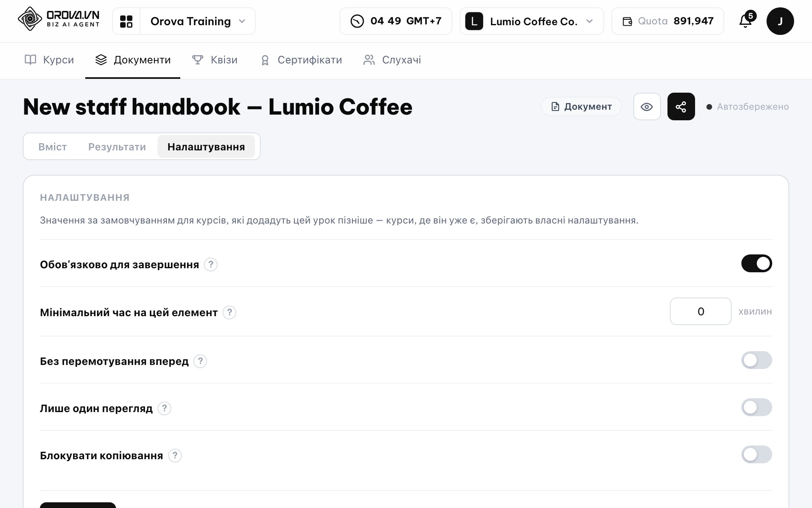Viewport: 812px width, 508px height.
Task: Click the Quota 891,947 indicator
Action: point(667,21)
